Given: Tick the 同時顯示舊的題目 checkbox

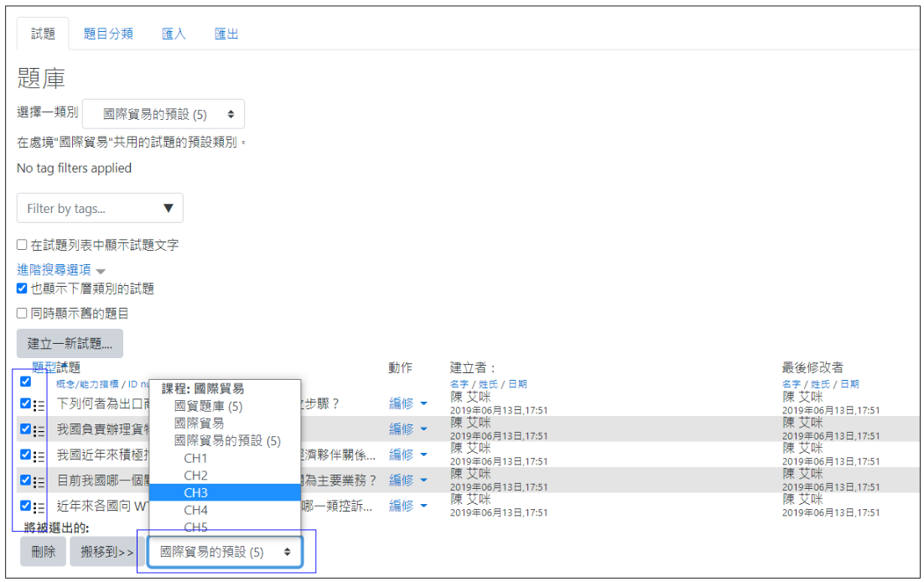Looking at the screenshot, I should click(23, 314).
